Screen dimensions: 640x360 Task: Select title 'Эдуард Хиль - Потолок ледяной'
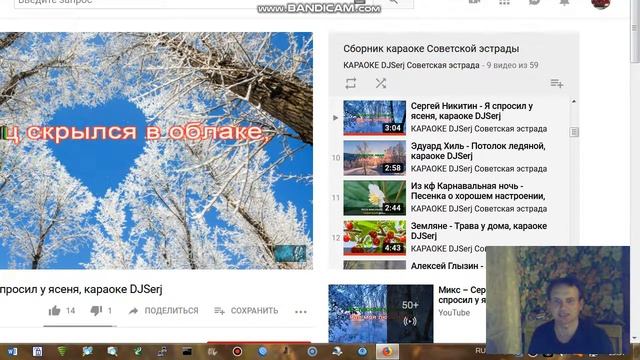click(x=478, y=151)
